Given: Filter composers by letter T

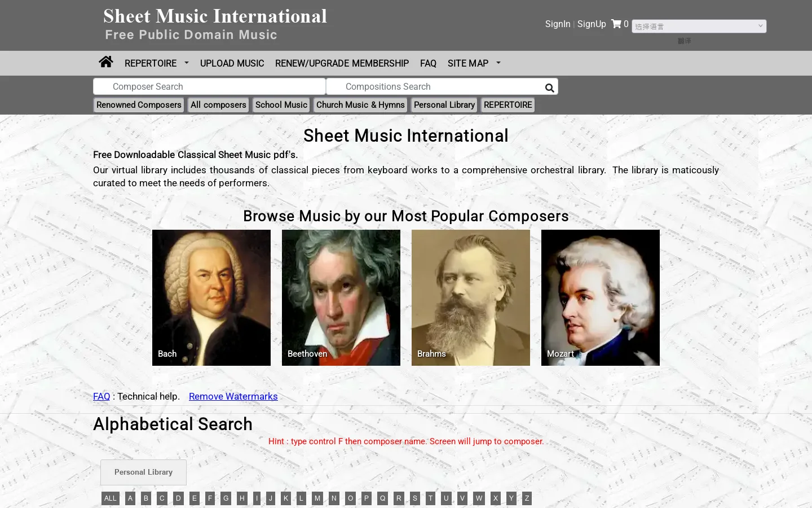Looking at the screenshot, I should (431, 498).
